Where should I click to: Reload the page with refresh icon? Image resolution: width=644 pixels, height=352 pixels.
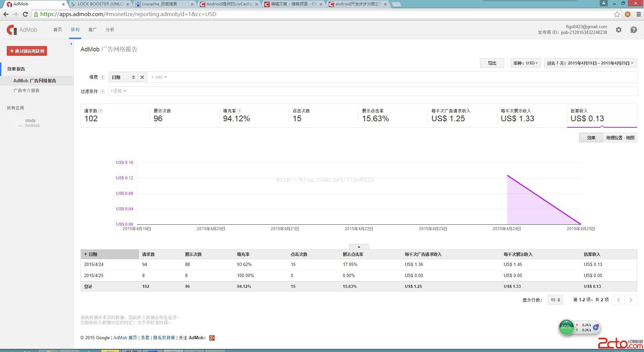25,14
